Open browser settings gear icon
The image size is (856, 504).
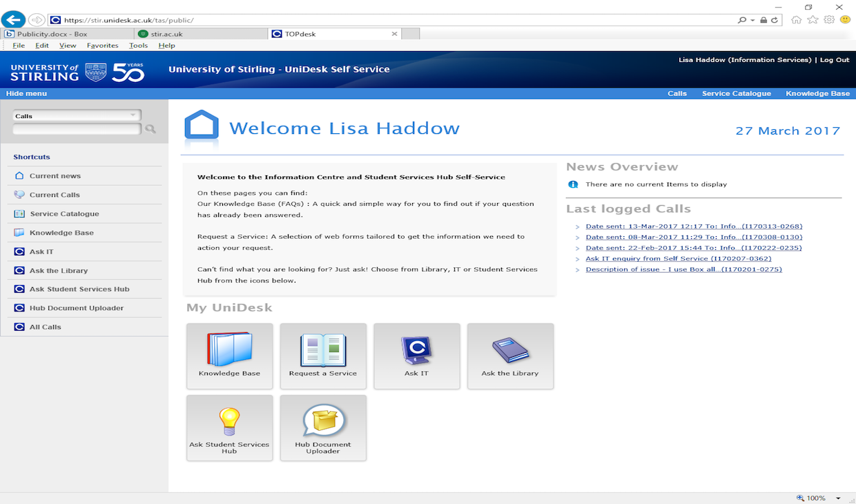coord(829,20)
